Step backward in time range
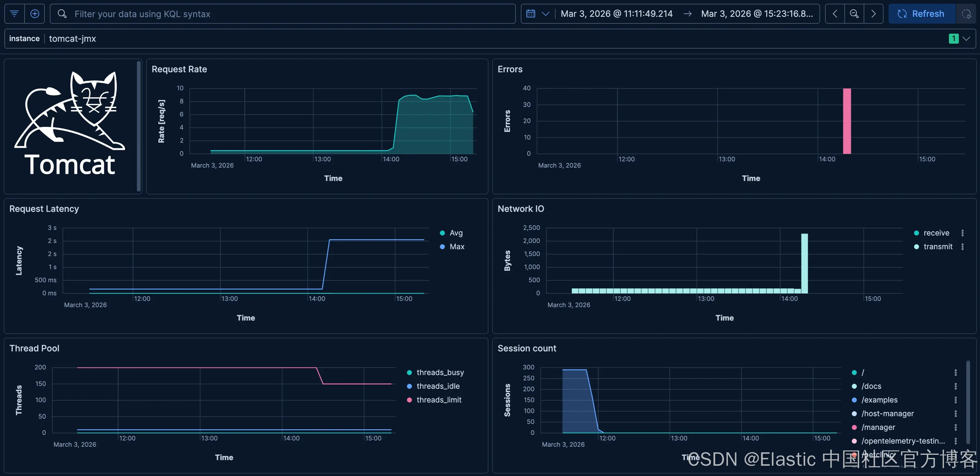This screenshot has height=476, width=980. [835, 14]
